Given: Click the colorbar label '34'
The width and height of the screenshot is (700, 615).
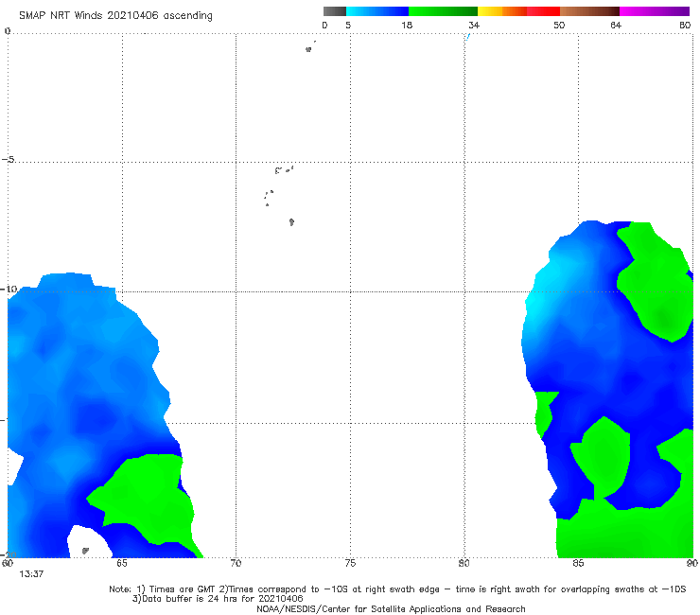Looking at the screenshot, I should (474, 25).
